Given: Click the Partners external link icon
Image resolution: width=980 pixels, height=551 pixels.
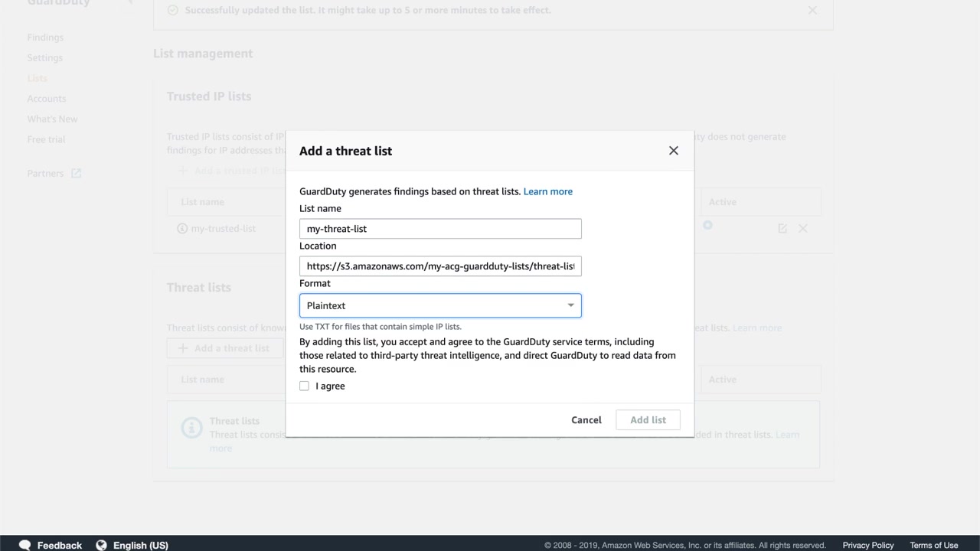Looking at the screenshot, I should (x=76, y=173).
